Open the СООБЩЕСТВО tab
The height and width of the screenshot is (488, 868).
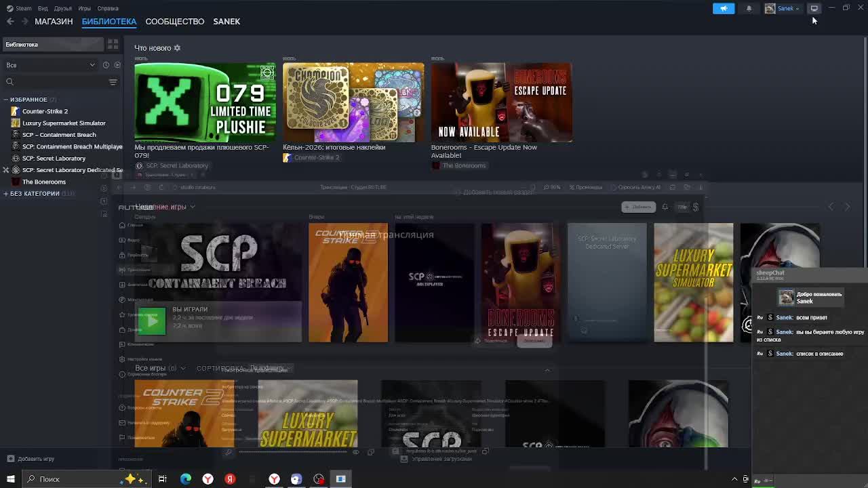coord(174,21)
